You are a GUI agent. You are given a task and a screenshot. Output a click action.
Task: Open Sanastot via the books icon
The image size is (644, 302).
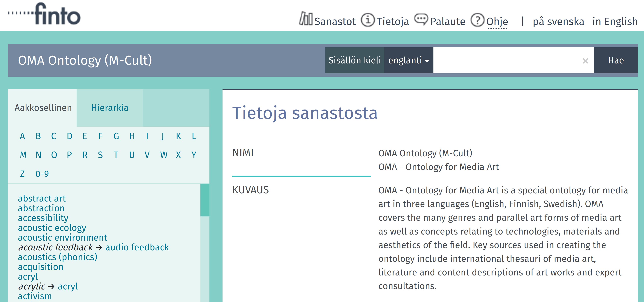pyautogui.click(x=306, y=19)
